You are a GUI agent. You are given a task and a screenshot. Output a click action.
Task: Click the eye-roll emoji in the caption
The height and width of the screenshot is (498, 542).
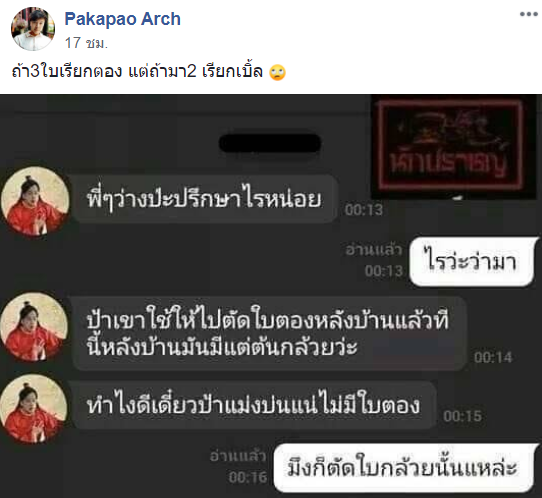pyautogui.click(x=278, y=72)
